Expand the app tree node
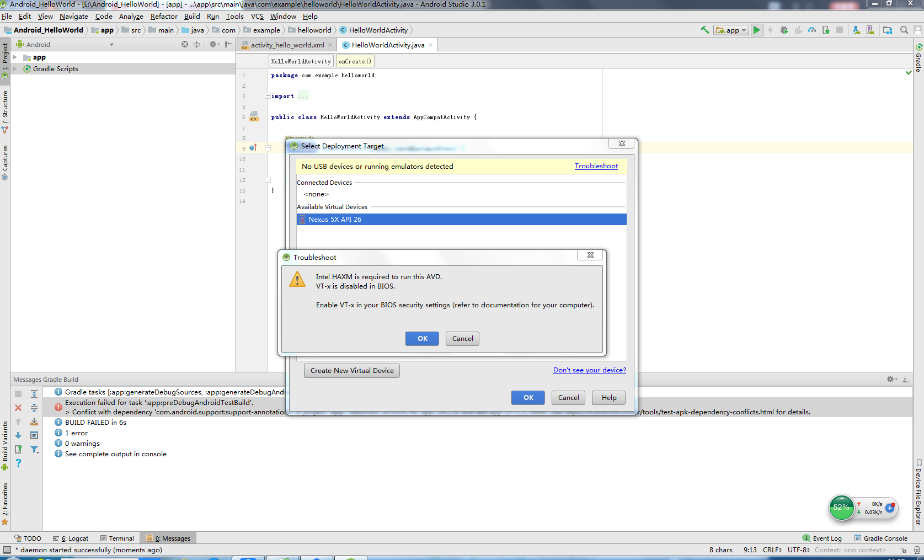The image size is (924, 560). [15, 57]
